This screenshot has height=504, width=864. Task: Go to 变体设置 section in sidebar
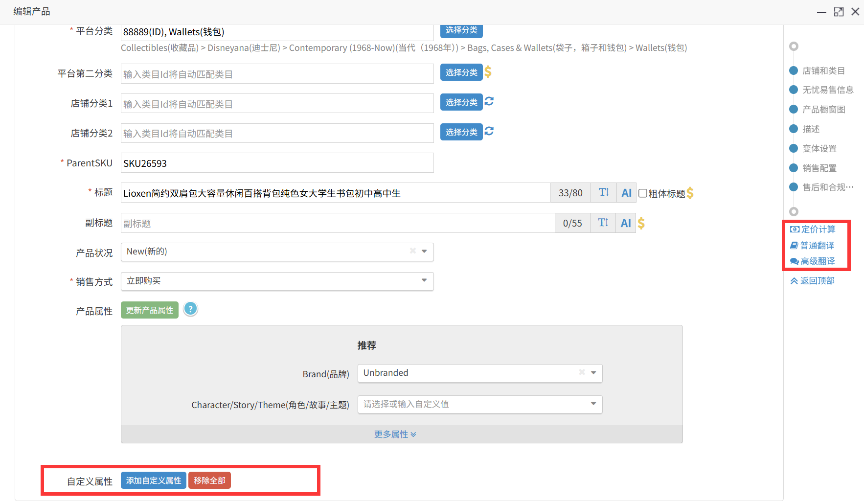click(819, 149)
